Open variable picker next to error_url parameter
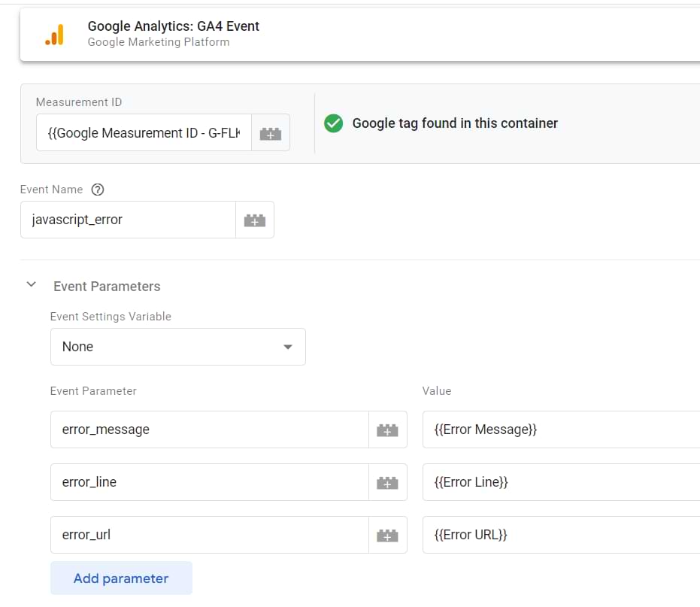 point(387,535)
